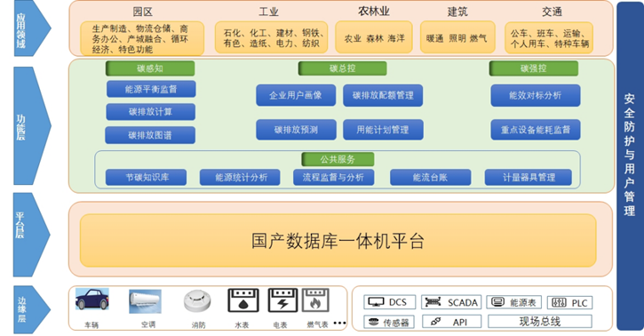Click the 重点设备能耗监督 button
This screenshot has height=336, width=644.
click(x=535, y=130)
